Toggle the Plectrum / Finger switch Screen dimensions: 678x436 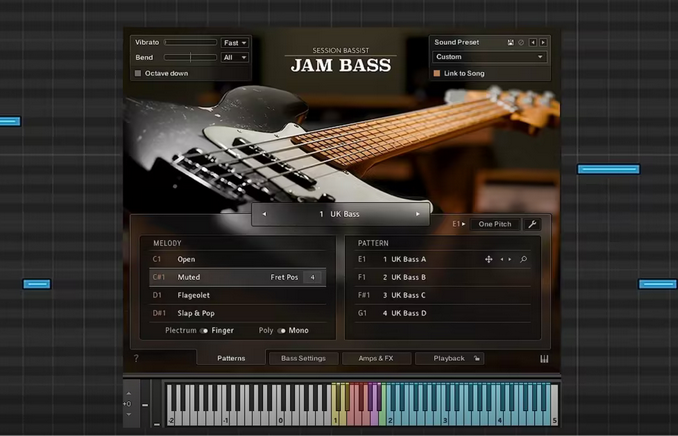pyautogui.click(x=204, y=330)
